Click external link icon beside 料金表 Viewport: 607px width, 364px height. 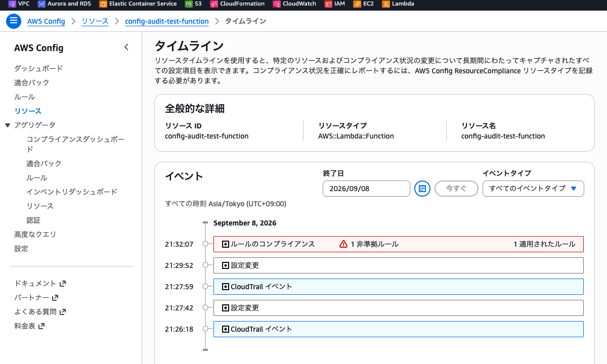[41, 326]
